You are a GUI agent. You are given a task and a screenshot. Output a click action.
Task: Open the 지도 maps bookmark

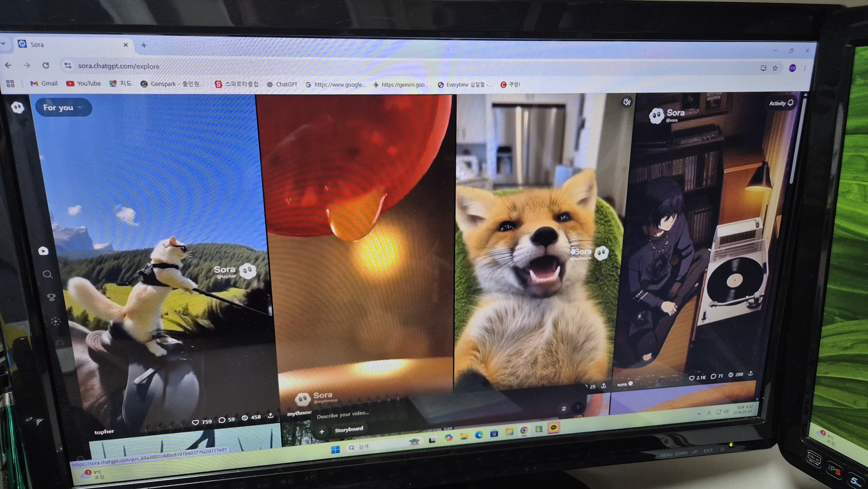click(121, 84)
